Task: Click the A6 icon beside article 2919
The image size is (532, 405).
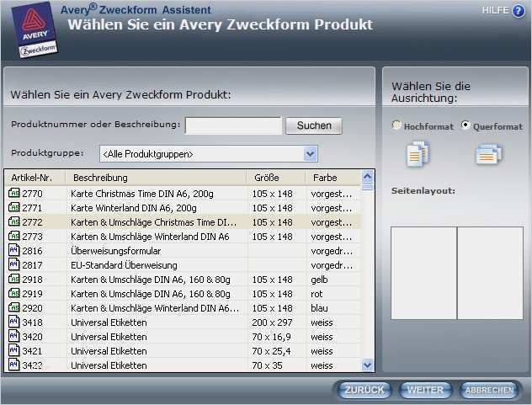Action: [14, 293]
